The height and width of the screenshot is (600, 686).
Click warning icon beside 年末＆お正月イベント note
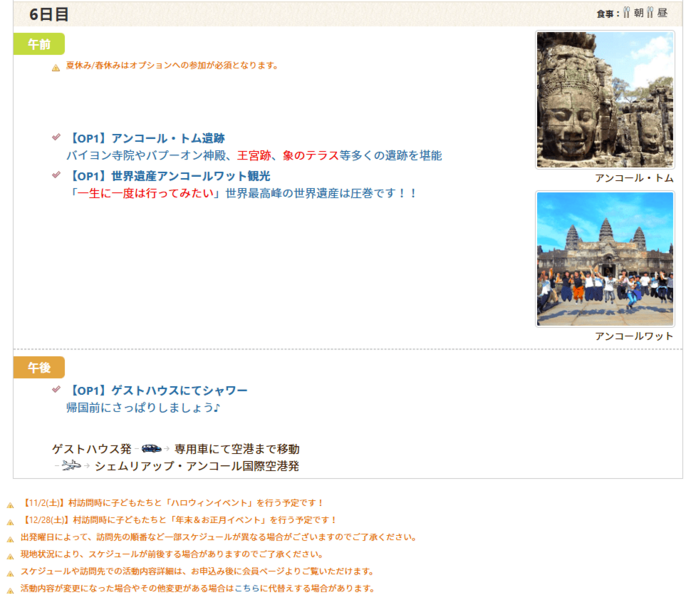pyautogui.click(x=10, y=521)
